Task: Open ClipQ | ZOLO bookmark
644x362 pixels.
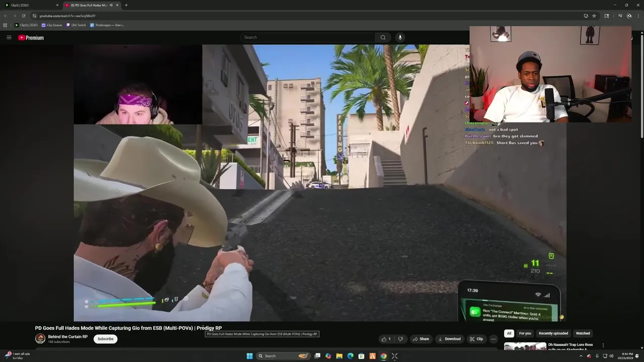Action: click(26, 25)
